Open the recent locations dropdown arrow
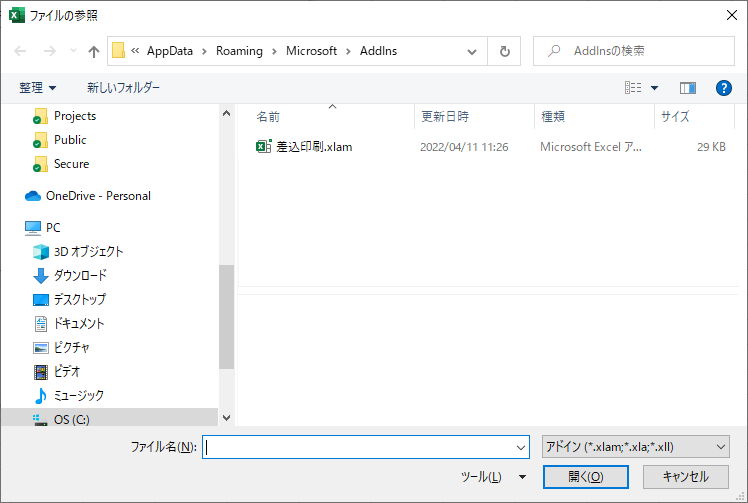 tap(73, 51)
